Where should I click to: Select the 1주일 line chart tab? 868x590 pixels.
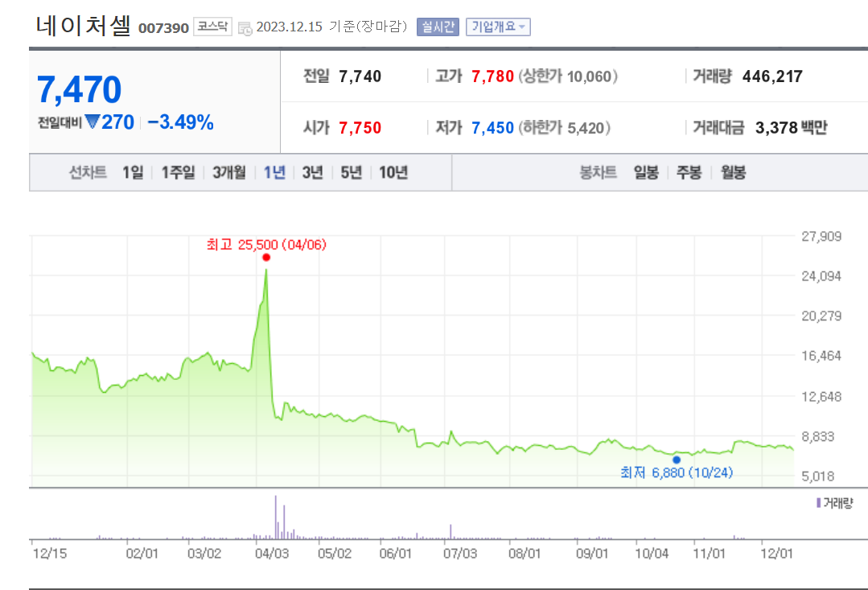[179, 172]
